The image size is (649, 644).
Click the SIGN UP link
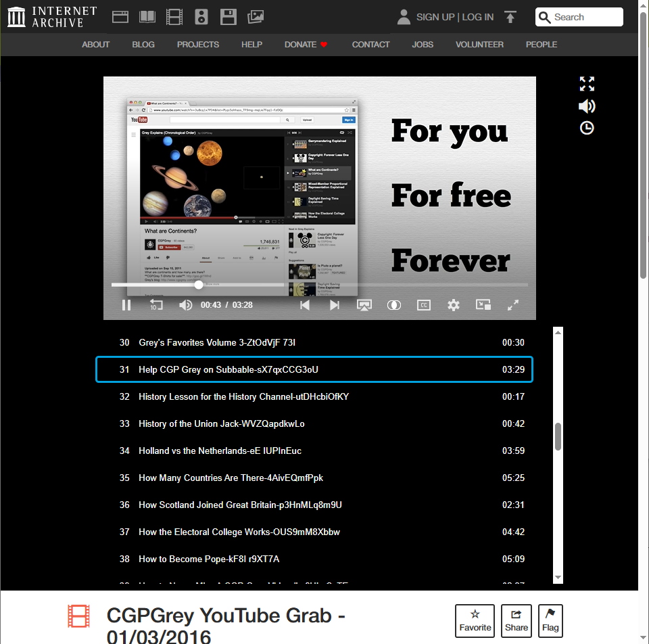coord(435,17)
